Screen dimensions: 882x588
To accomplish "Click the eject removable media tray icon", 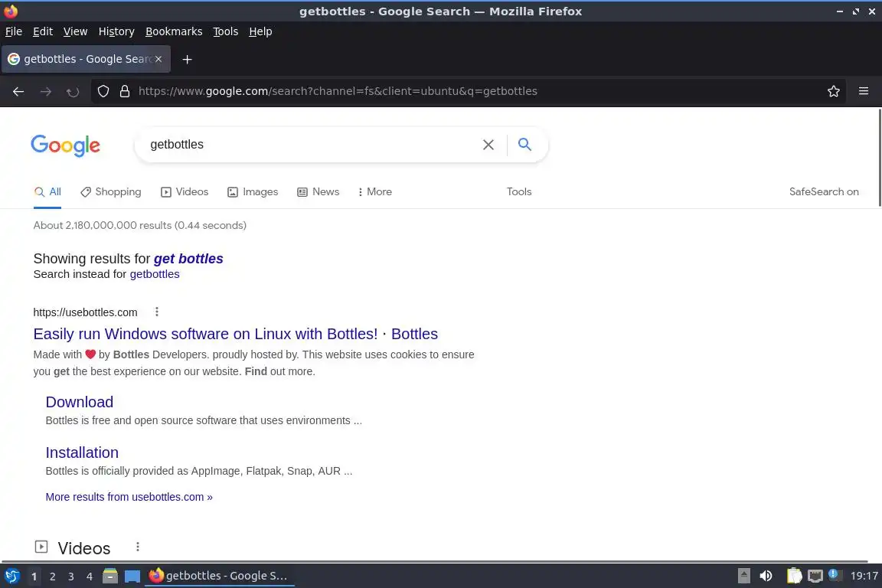I will (743, 576).
